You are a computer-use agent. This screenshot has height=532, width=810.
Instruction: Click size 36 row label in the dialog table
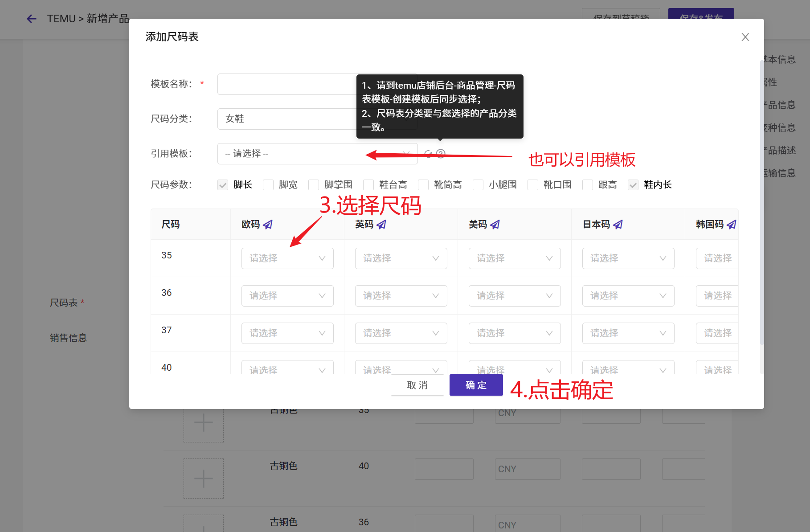click(x=167, y=293)
